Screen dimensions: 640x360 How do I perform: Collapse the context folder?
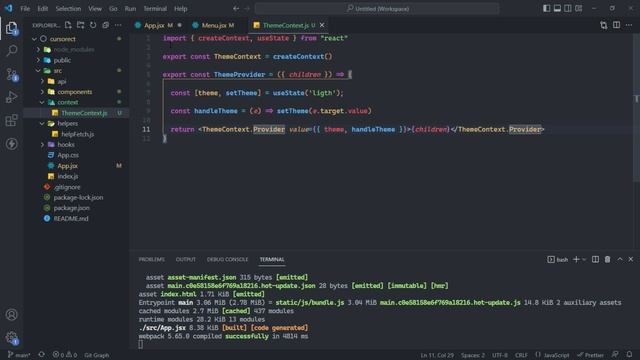[x=42, y=102]
